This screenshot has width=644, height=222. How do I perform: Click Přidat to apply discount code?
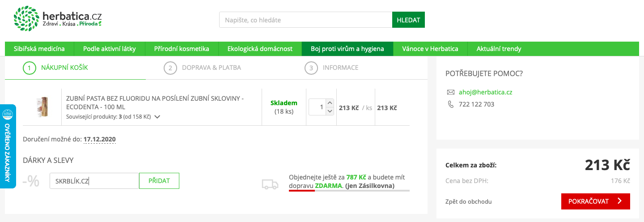point(159,181)
